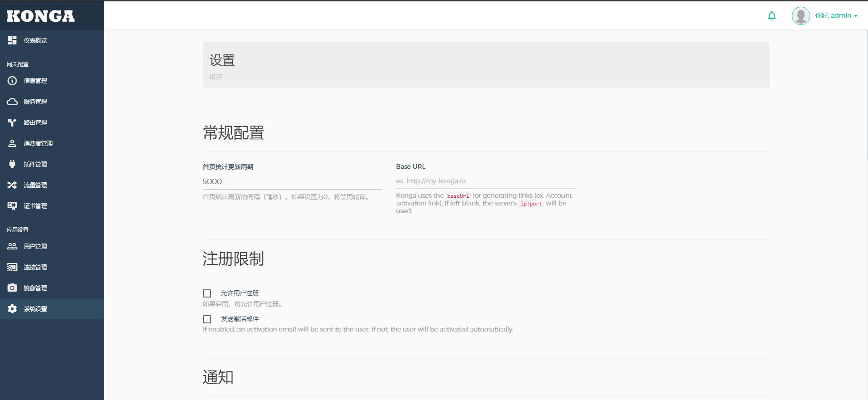Viewport: 868px width, 400px height.
Task: Open dashboard grid icon 仪表概览
Action: 12,40
